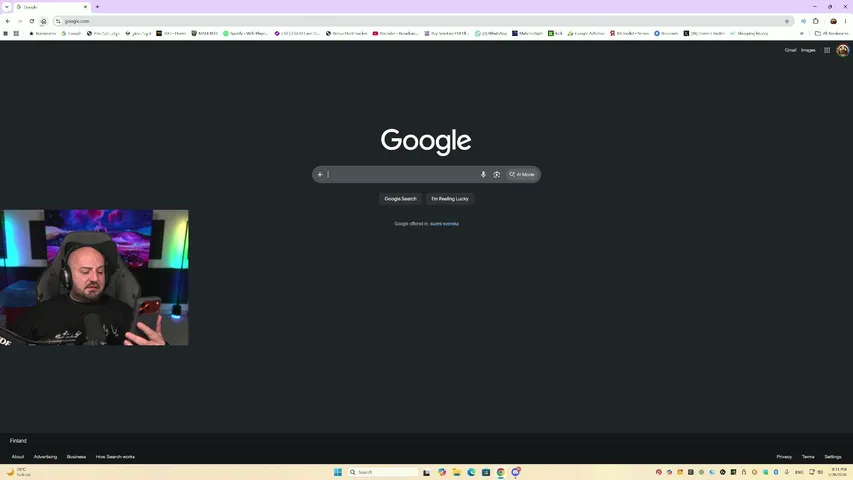Open the Kick bookmark
Viewport: 853px width, 480px height.
[555, 33]
